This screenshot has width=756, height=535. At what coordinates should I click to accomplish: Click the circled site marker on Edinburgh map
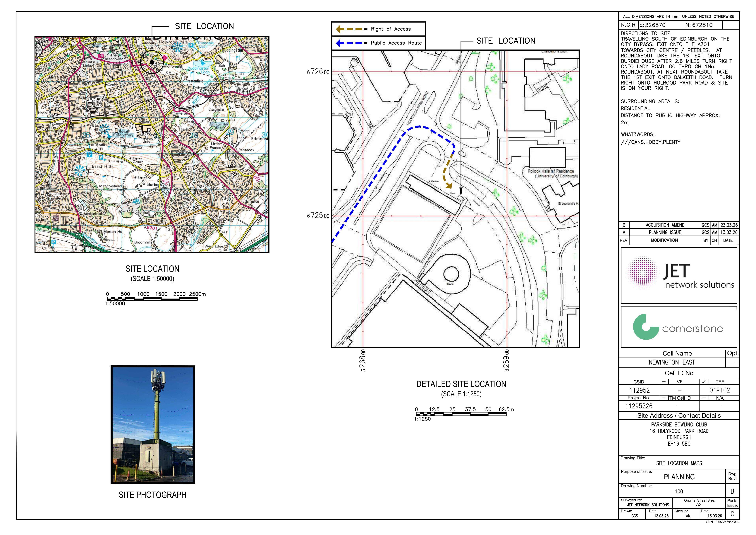pos(152,62)
